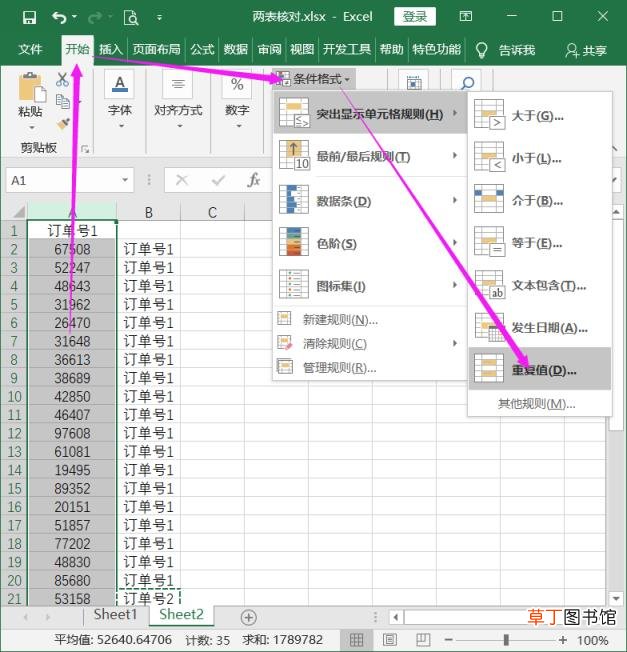
Task: Click the 粘贴 paste clipboard icon
Action: click(x=32, y=88)
